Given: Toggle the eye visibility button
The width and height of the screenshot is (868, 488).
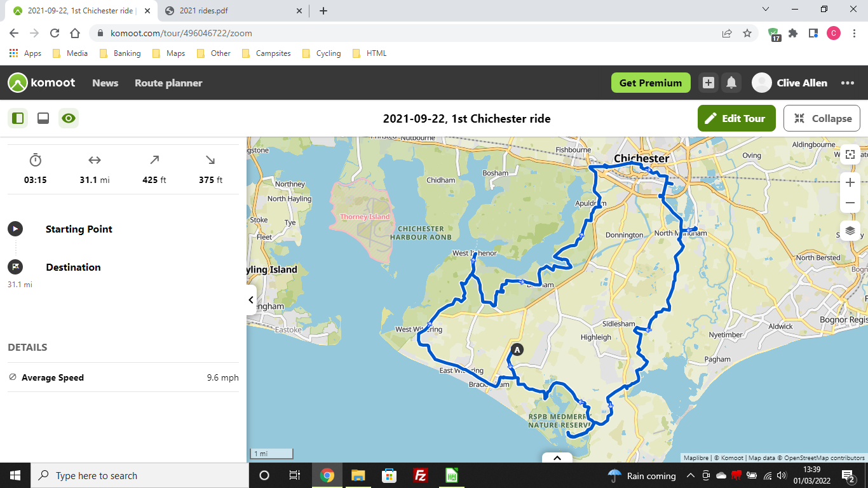Looking at the screenshot, I should coord(69,118).
